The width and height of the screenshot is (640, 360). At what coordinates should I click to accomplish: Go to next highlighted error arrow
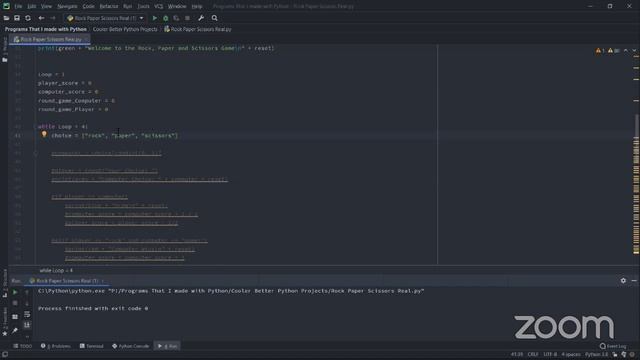click(x=634, y=51)
